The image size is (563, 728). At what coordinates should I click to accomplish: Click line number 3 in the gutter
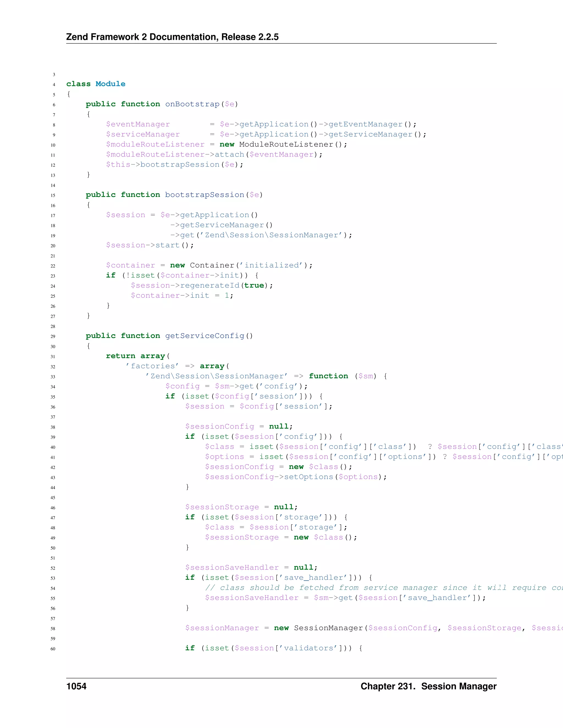click(x=54, y=75)
